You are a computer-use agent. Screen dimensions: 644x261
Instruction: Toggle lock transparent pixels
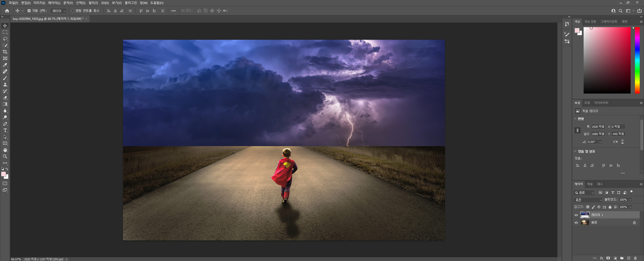(588, 207)
